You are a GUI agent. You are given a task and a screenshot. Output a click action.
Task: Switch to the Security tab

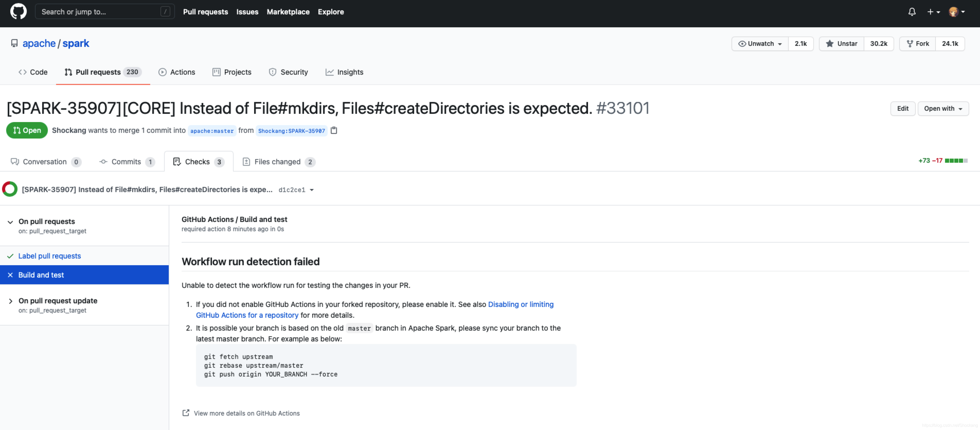pos(288,72)
